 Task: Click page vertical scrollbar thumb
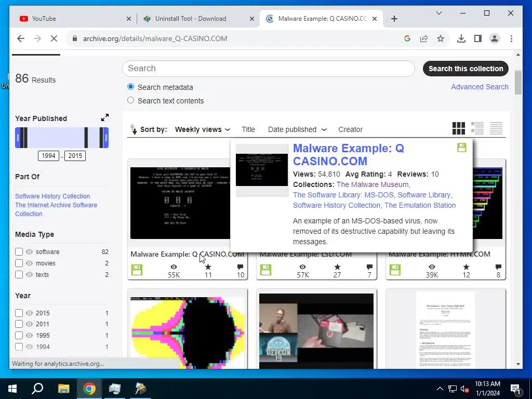518,83
